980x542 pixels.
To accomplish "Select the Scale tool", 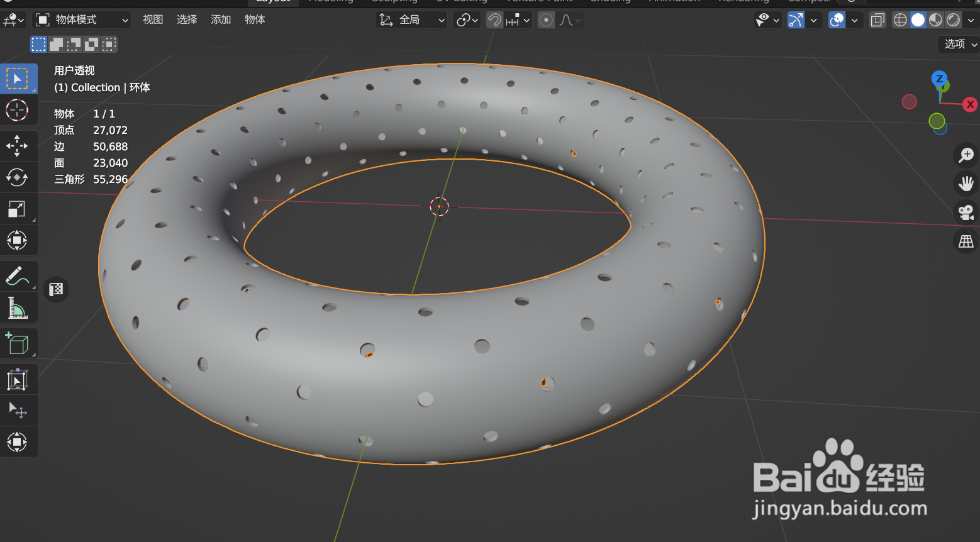I will point(17,209).
